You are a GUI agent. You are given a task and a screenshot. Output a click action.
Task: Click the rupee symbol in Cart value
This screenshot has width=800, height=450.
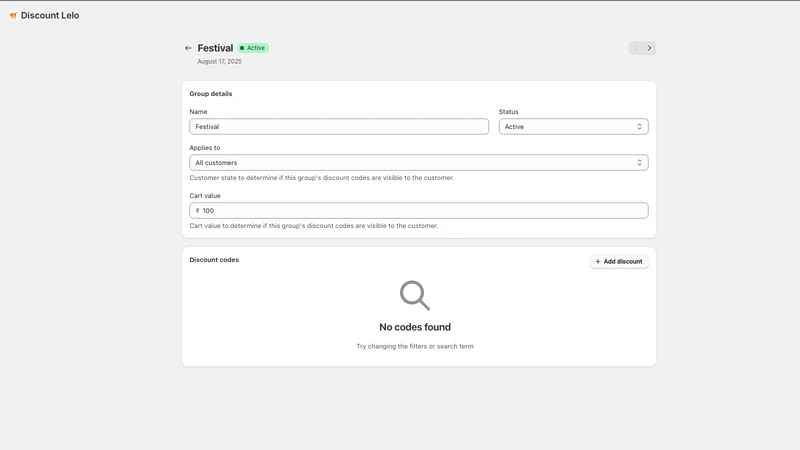[197, 211]
